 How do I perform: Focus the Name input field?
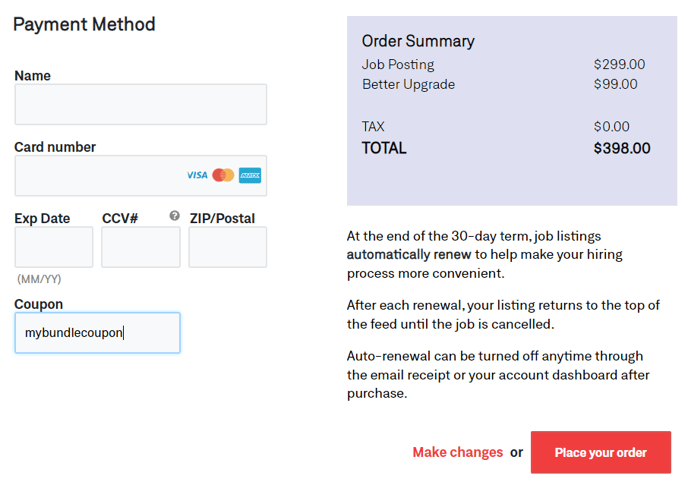coord(141,104)
